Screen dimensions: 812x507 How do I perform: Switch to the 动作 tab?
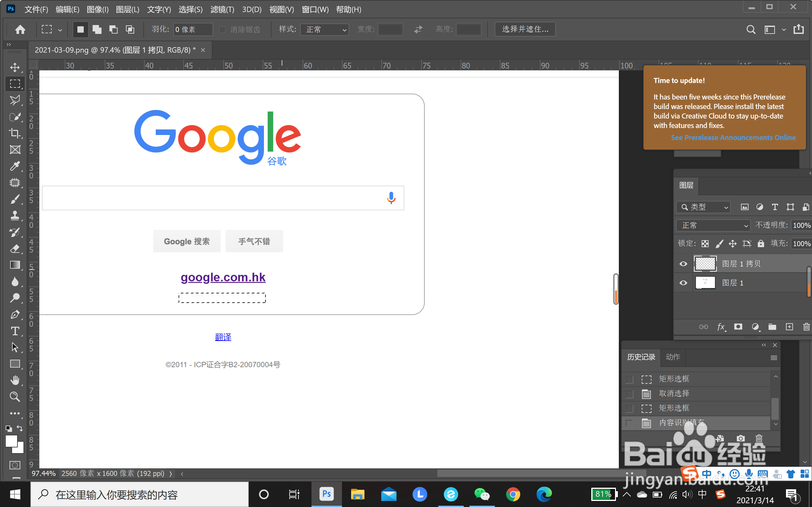click(673, 357)
